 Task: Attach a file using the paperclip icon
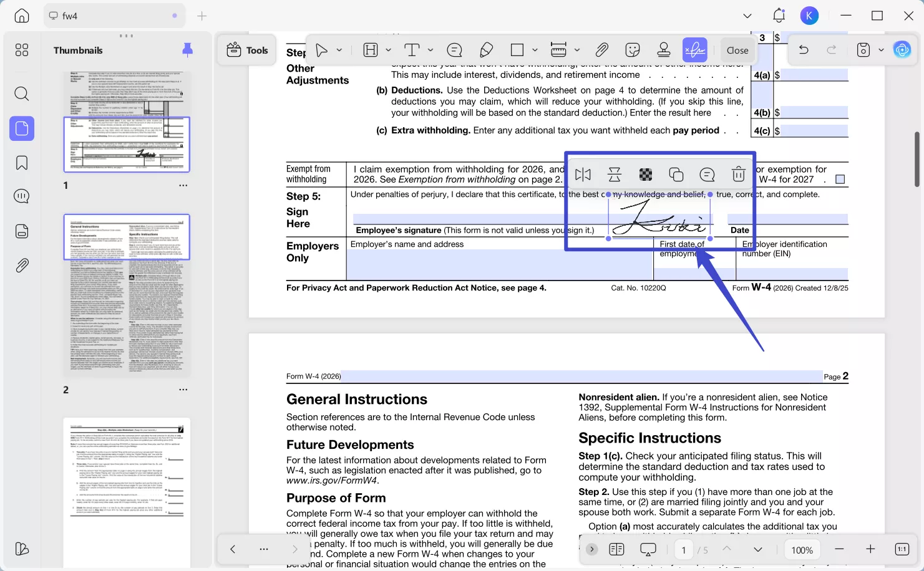click(x=601, y=50)
